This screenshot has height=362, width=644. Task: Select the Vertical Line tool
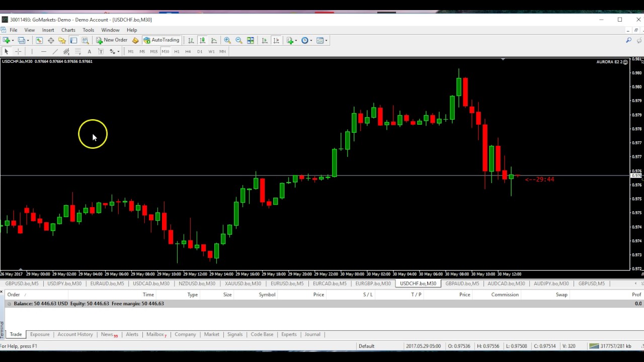pyautogui.click(x=32, y=51)
